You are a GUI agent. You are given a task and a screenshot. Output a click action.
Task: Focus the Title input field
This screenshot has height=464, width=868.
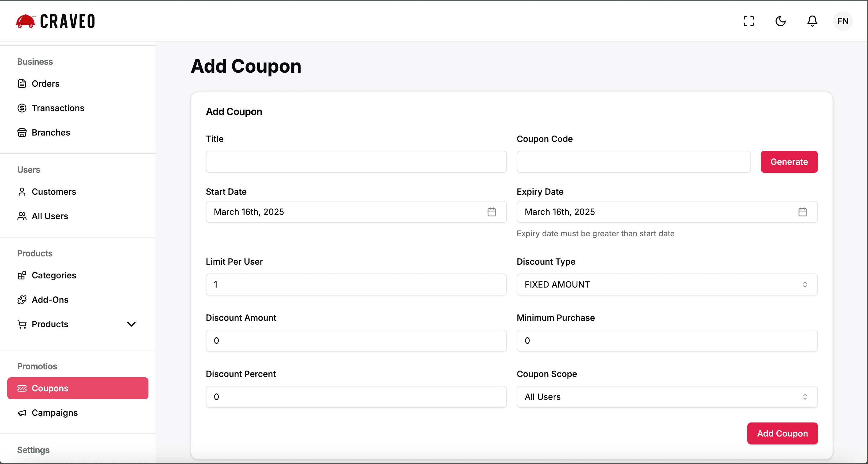(x=356, y=162)
